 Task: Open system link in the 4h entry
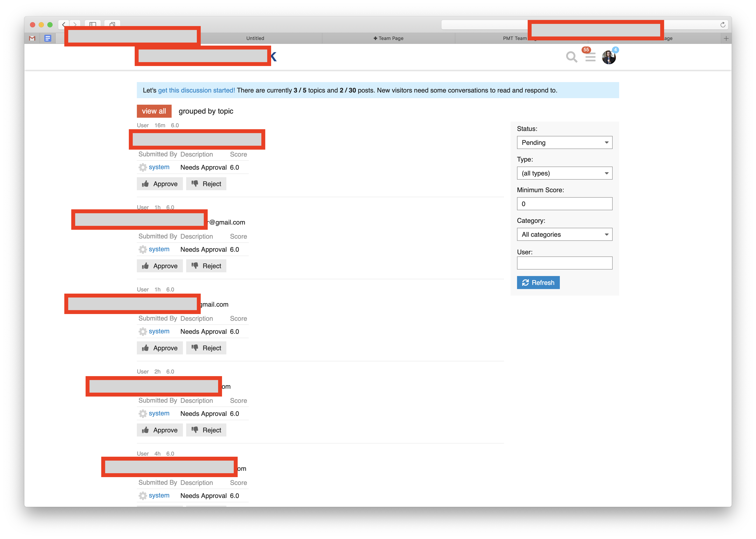point(159,495)
